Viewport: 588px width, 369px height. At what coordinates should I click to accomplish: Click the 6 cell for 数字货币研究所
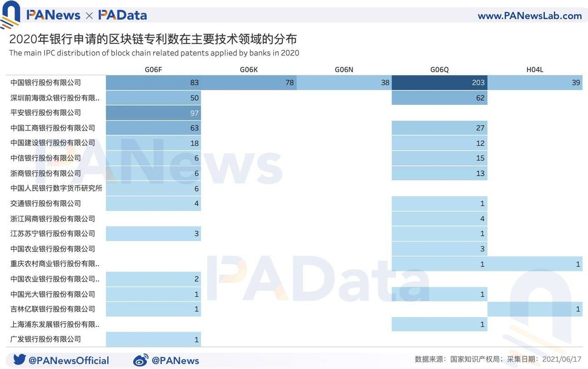click(x=154, y=188)
